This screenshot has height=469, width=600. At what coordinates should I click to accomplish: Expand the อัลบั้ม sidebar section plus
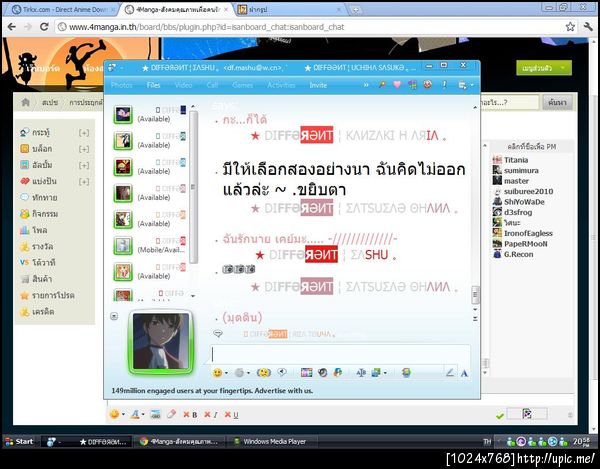[84, 165]
